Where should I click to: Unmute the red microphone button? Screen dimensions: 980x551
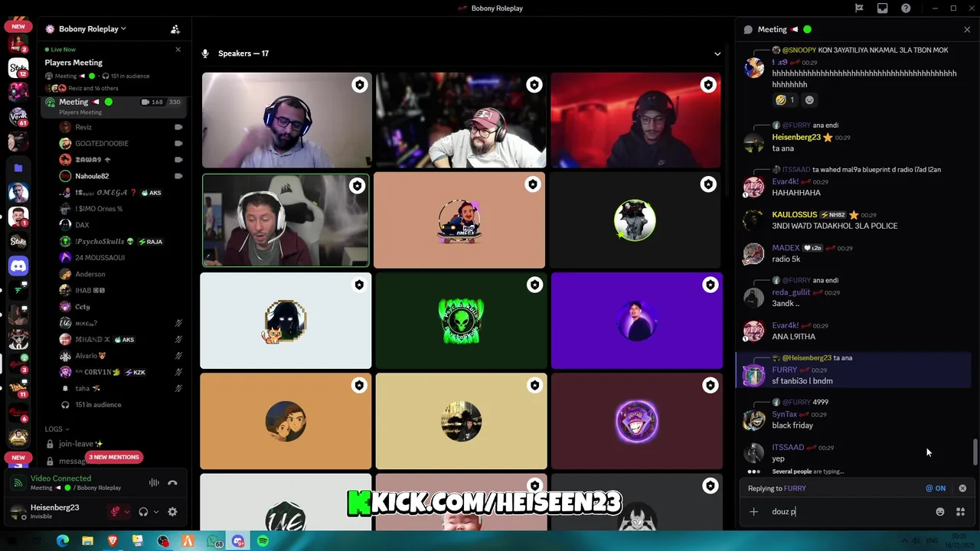(116, 512)
